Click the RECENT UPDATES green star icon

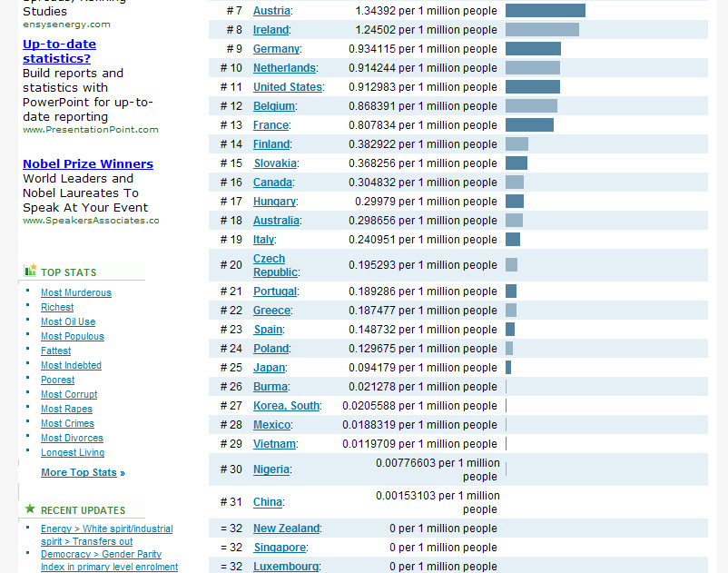pyautogui.click(x=30, y=509)
